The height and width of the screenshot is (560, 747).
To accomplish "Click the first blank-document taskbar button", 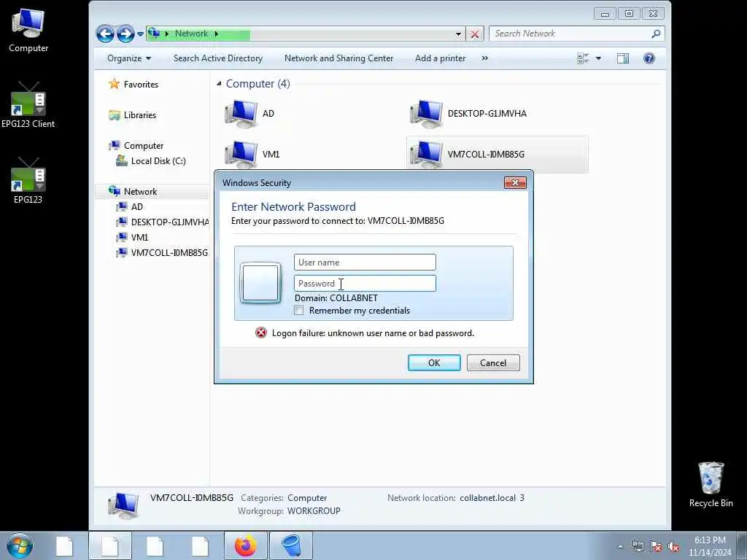I will 64,545.
